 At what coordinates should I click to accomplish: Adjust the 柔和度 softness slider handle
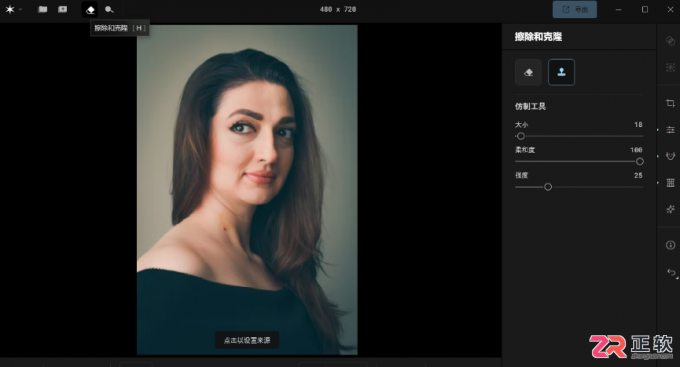(x=640, y=161)
